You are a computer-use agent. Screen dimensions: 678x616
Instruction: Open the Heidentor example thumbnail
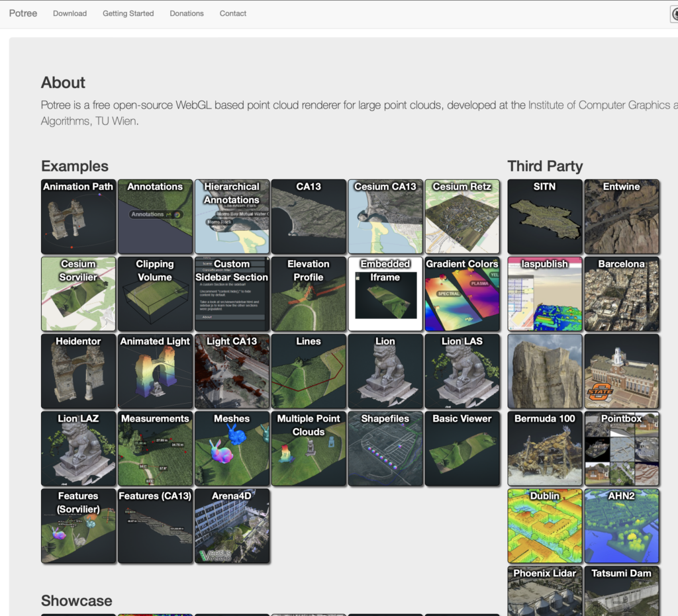[x=78, y=371]
